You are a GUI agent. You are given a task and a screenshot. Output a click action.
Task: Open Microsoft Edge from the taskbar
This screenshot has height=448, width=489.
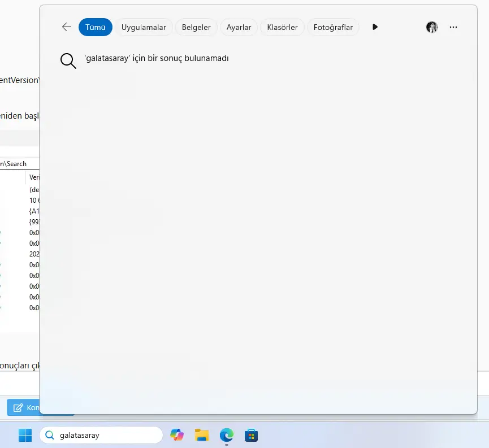[227, 435]
